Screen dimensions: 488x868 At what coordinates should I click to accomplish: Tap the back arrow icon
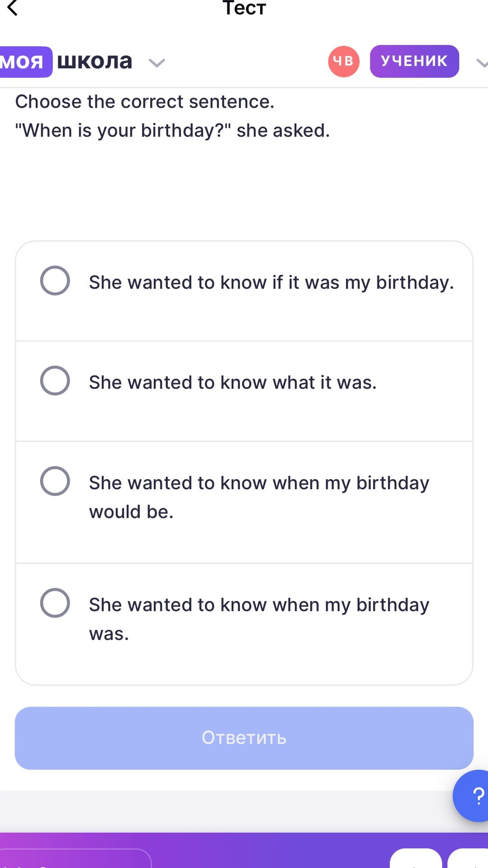pos(13,8)
